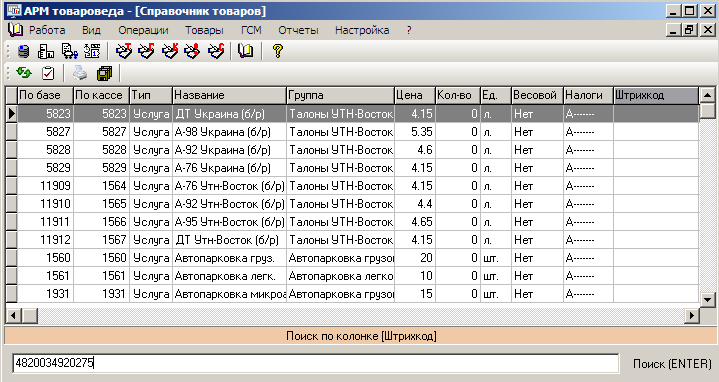This screenshot has height=382, width=719.
Task: Click the Ед. column header
Action: [x=496, y=95]
